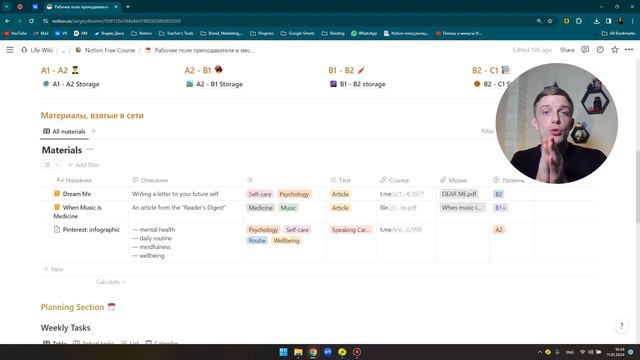This screenshot has width=640, height=360.
Task: Click the Self-care tag in Dream Me row
Action: tap(260, 194)
